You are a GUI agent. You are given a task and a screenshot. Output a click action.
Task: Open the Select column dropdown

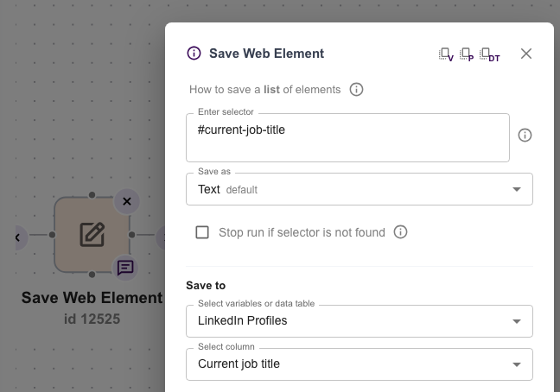pyautogui.click(x=359, y=364)
